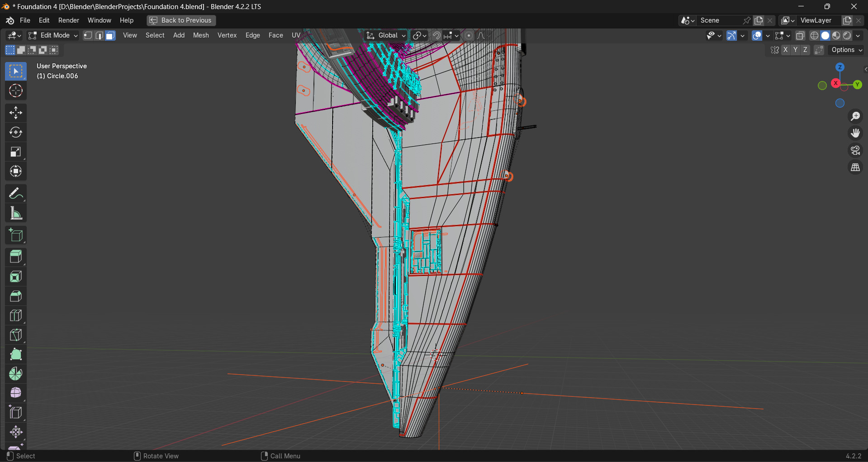Select the Annotate pencil tool
The image size is (868, 462).
pos(16,194)
